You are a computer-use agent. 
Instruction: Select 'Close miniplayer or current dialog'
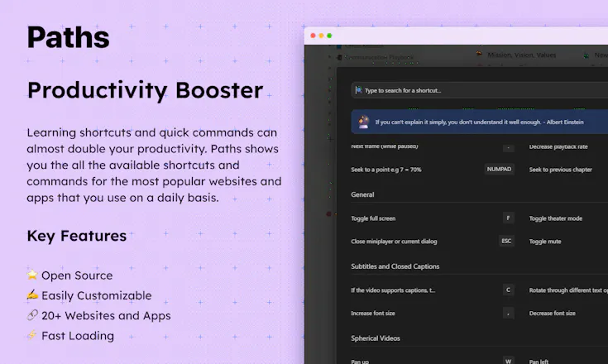(x=394, y=241)
